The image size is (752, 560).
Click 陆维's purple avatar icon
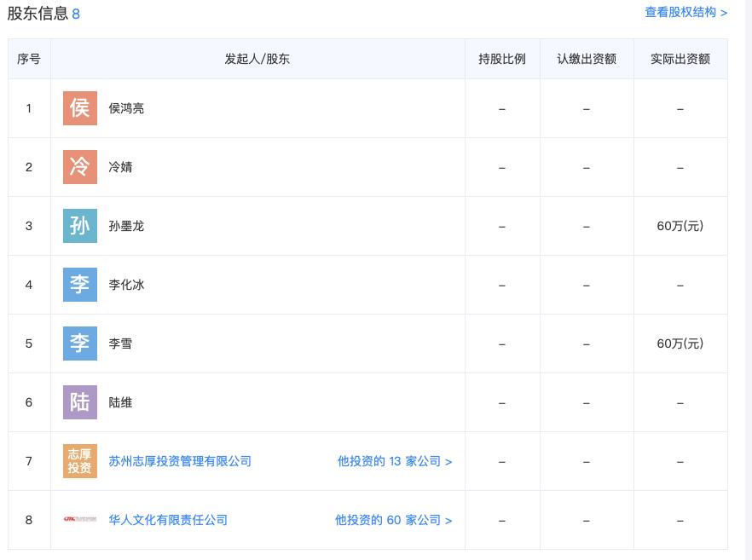(79, 401)
